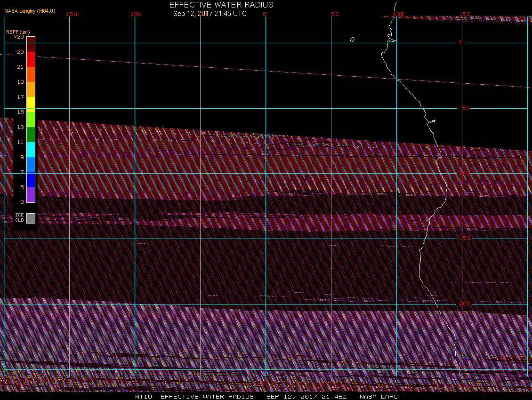Pick the cyan legend color segment
This screenshot has width=532, height=400.
(31, 150)
